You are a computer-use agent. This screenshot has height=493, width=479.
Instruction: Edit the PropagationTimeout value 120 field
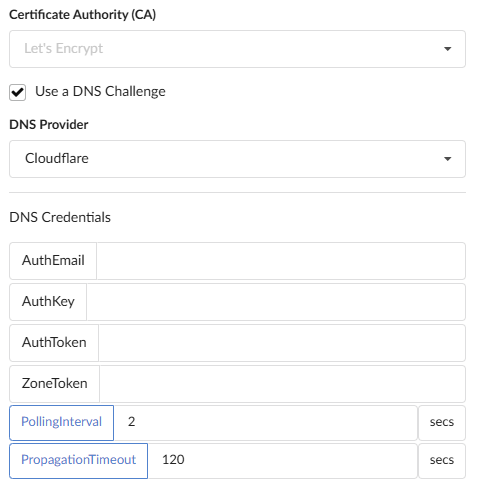[283, 461]
